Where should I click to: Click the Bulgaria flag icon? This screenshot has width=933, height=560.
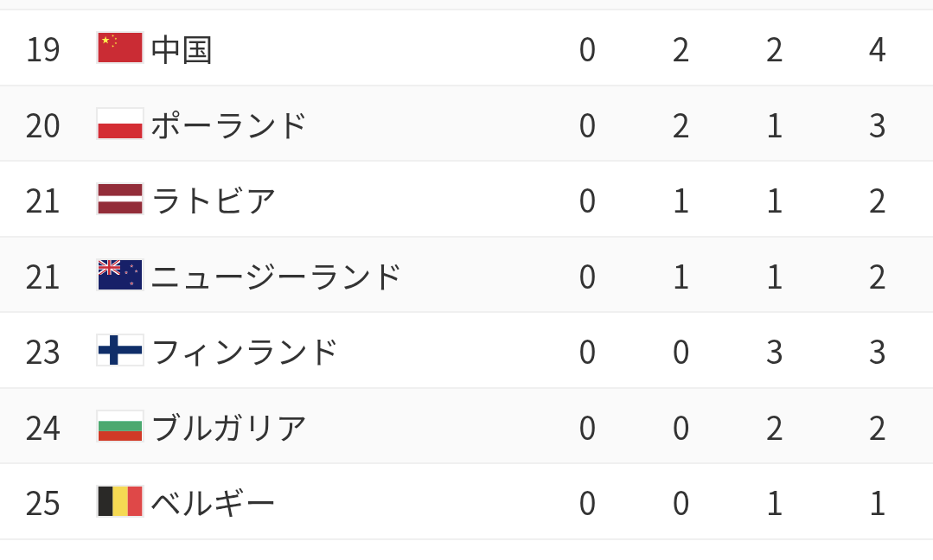(x=119, y=427)
